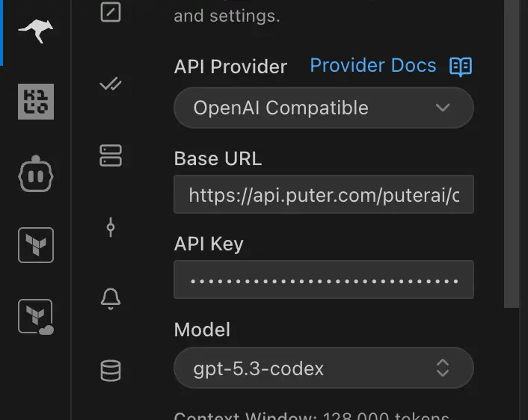
Task: Open the Copilot robot-face icon
Action: click(36, 174)
